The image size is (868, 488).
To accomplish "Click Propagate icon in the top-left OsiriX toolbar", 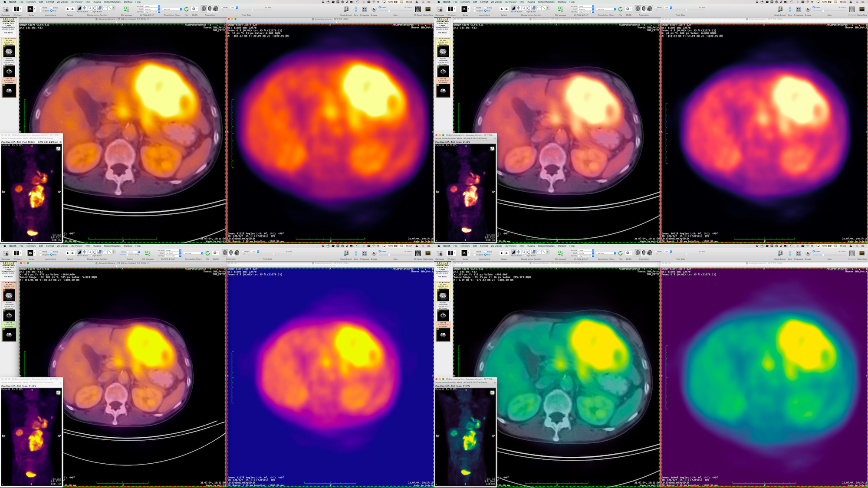I will (365, 9).
